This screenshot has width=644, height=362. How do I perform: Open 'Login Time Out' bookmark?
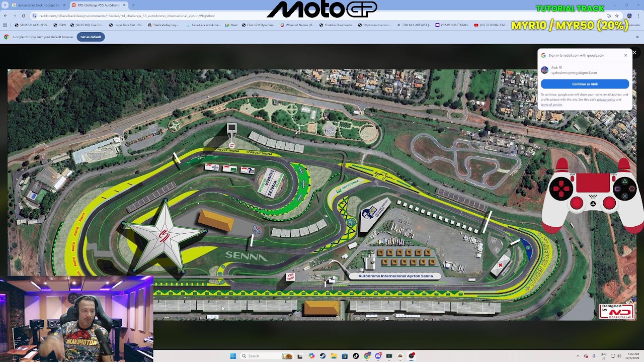tap(125, 25)
